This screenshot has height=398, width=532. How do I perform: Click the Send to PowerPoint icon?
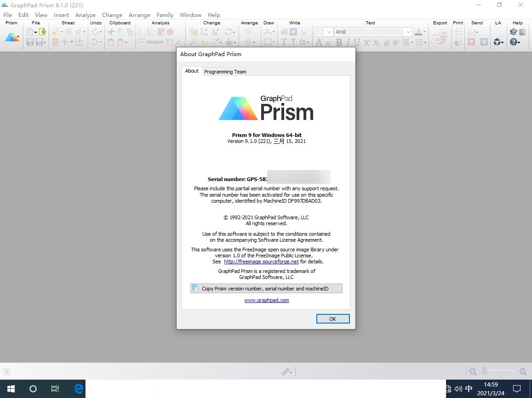point(471,42)
